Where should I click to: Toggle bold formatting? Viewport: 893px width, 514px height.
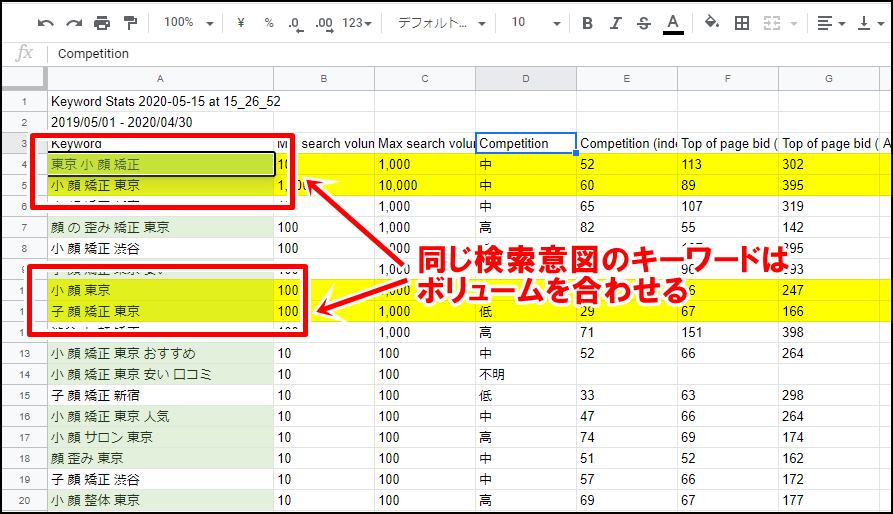tap(587, 23)
